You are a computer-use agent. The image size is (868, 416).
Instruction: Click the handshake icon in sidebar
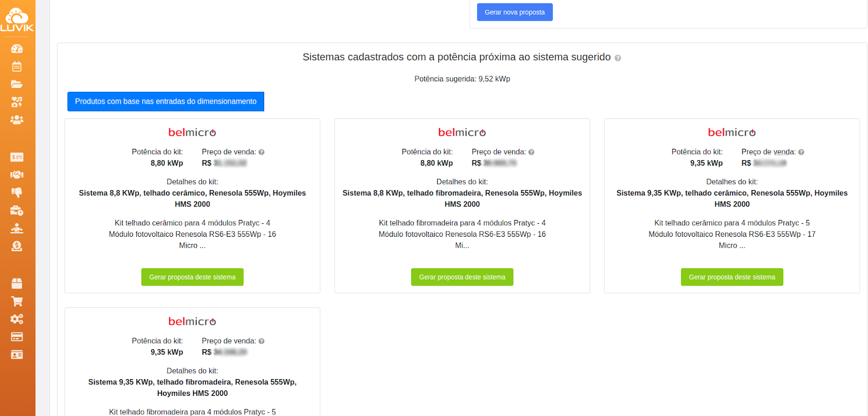[17, 175]
